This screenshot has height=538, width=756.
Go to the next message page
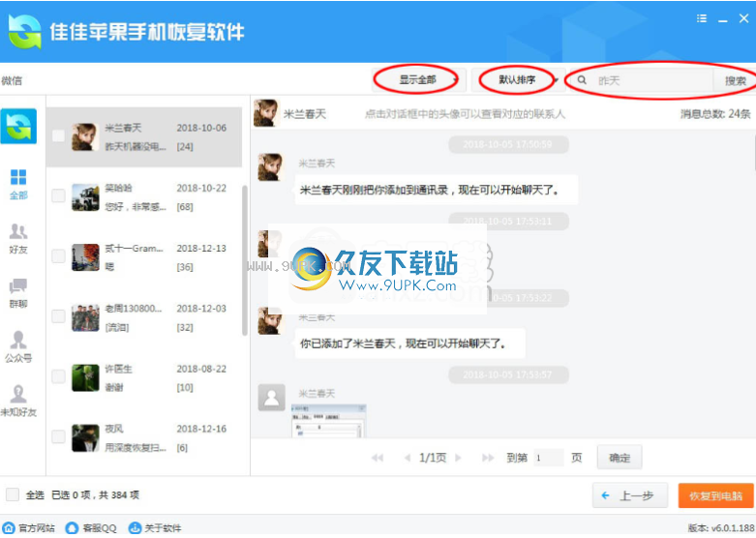pyautogui.click(x=458, y=458)
